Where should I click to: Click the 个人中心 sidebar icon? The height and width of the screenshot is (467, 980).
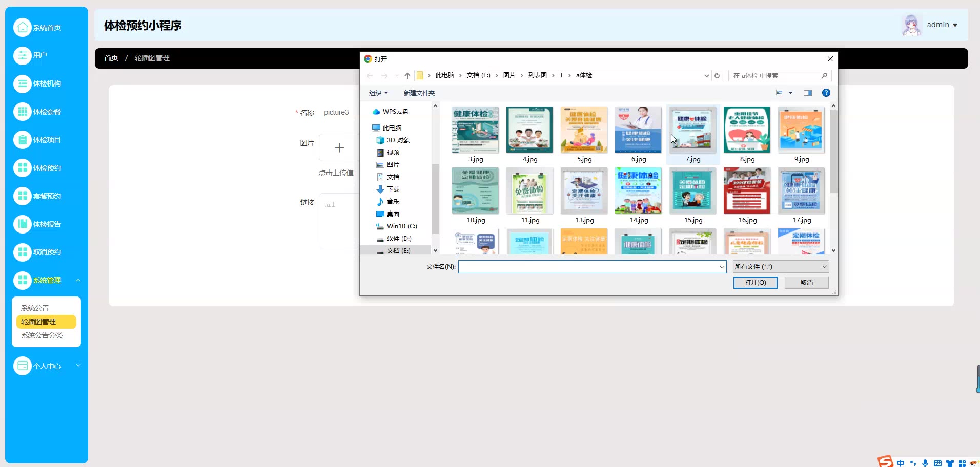click(23, 366)
